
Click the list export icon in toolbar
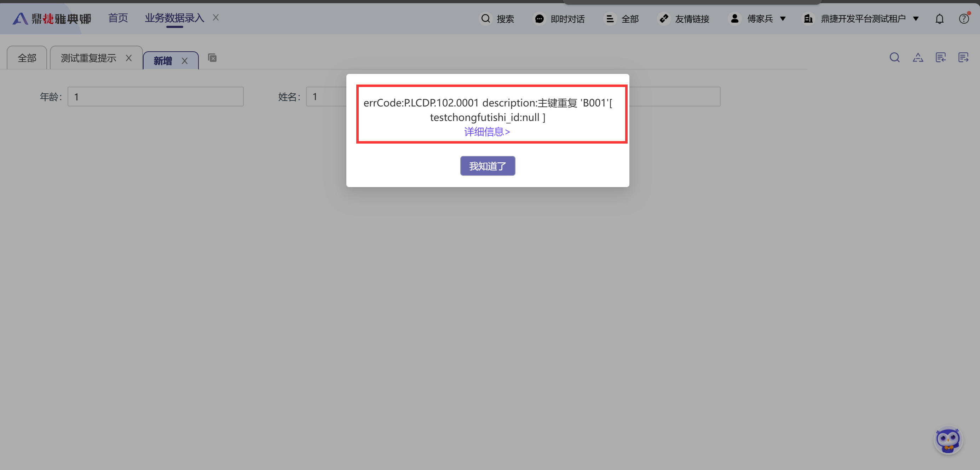(963, 57)
